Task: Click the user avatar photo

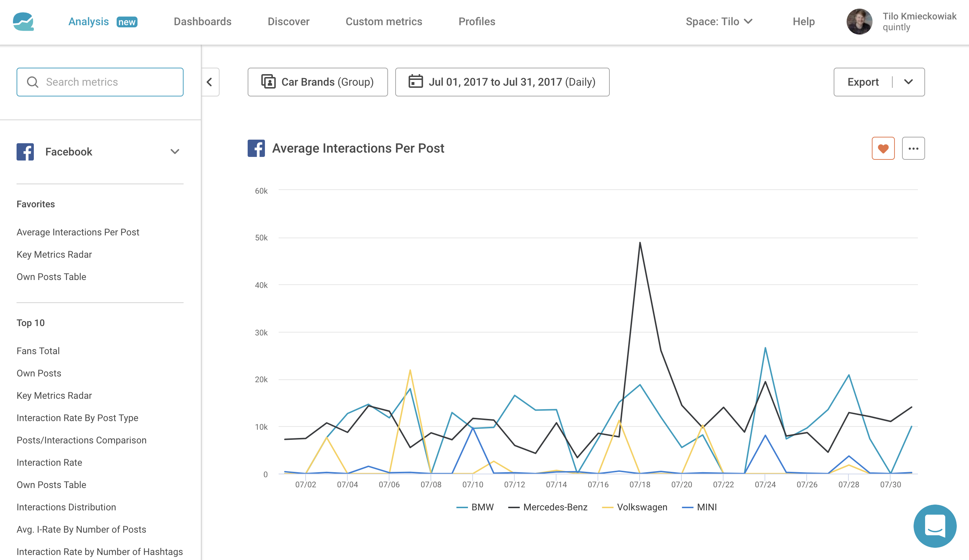Action: [x=860, y=22]
